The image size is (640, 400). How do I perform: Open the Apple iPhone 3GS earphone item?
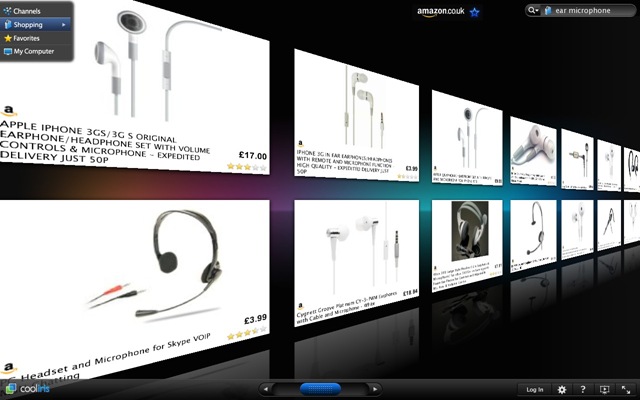coord(134,87)
